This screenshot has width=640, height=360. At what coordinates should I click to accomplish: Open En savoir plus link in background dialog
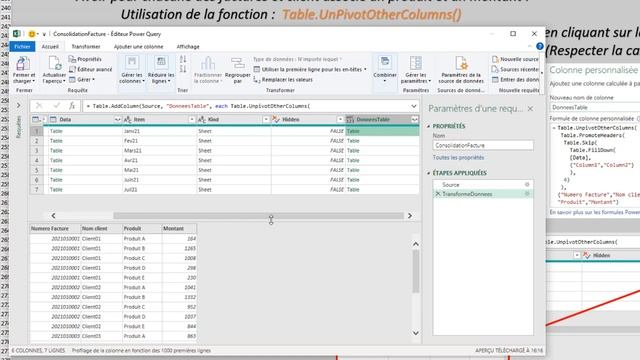(x=595, y=212)
